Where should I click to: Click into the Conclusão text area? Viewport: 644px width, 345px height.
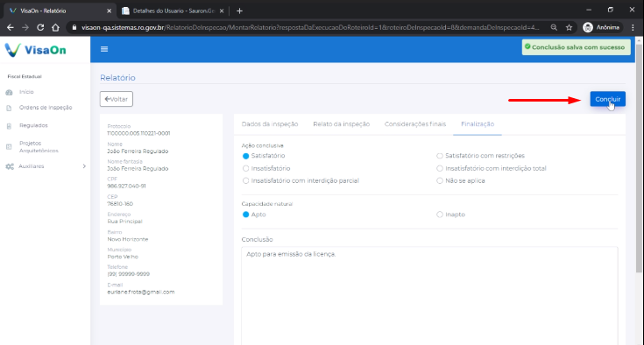point(429,296)
